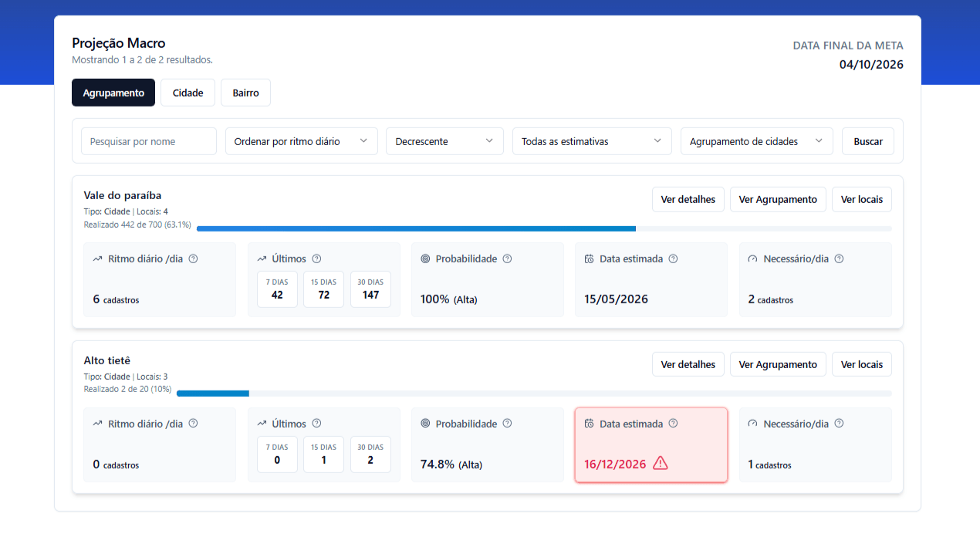Open help icon next to Data estimada in Alto tietê

[673, 423]
